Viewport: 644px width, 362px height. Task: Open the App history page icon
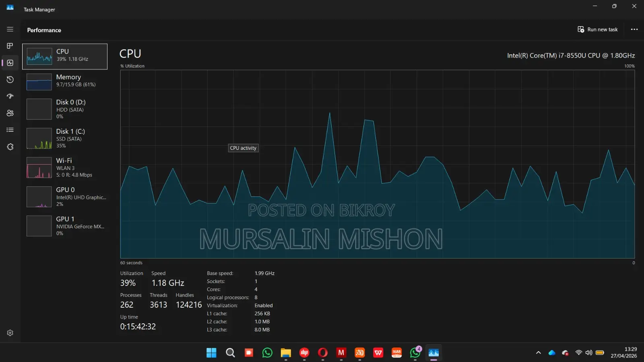point(10,80)
